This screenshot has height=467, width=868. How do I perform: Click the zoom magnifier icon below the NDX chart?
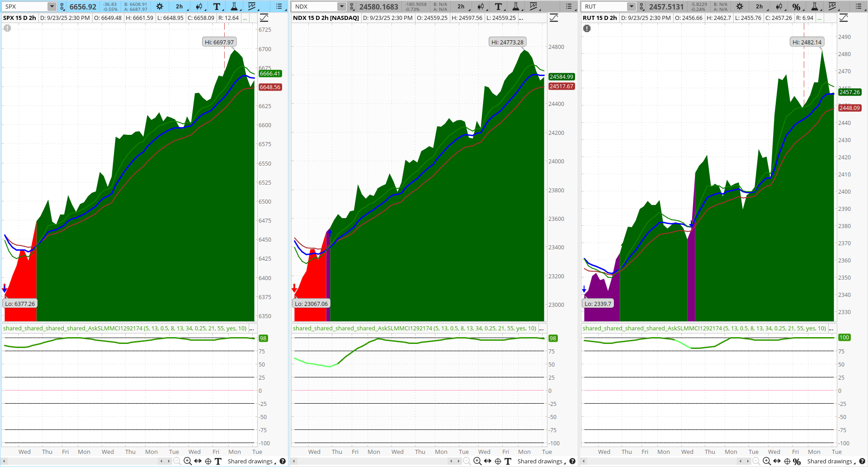point(477,461)
